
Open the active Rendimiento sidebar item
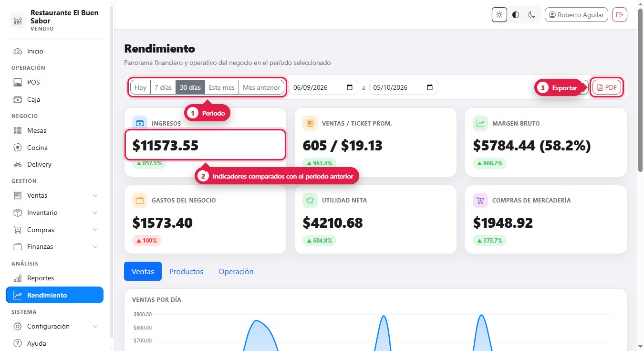pos(54,295)
